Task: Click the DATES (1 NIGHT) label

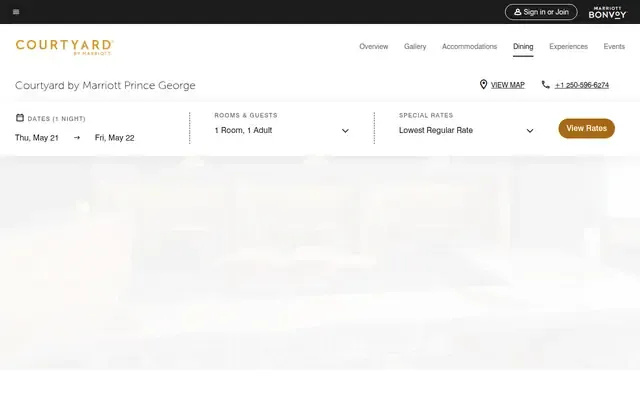Action: (x=57, y=119)
